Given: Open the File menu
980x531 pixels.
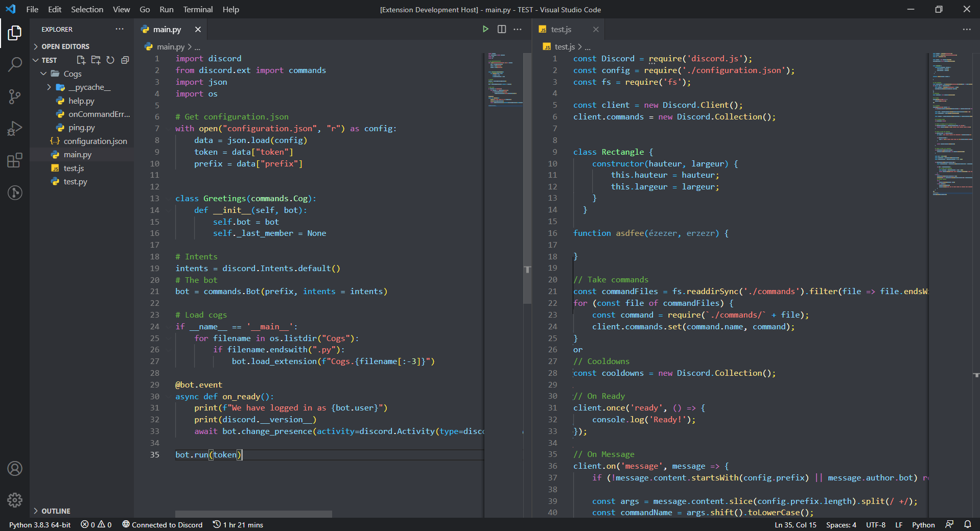Looking at the screenshot, I should click(x=32, y=10).
